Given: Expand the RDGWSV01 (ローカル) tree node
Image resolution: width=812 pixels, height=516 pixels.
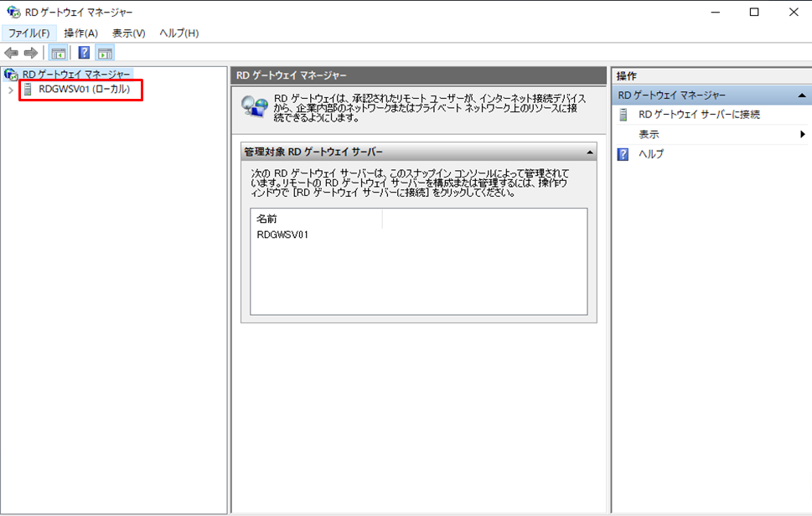Looking at the screenshot, I should (10, 90).
